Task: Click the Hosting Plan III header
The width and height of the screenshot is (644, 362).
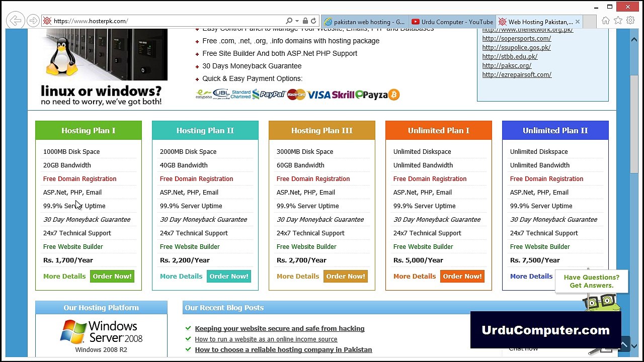Action: click(x=322, y=130)
